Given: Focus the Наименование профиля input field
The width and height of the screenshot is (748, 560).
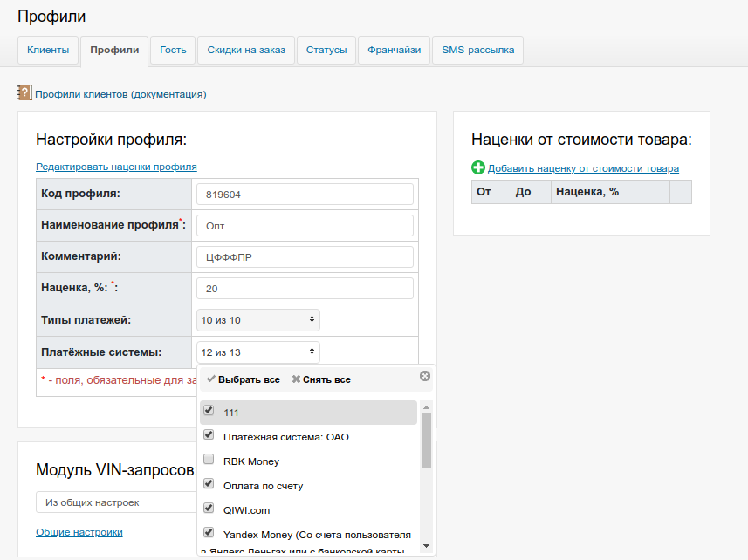Looking at the screenshot, I should click(305, 225).
